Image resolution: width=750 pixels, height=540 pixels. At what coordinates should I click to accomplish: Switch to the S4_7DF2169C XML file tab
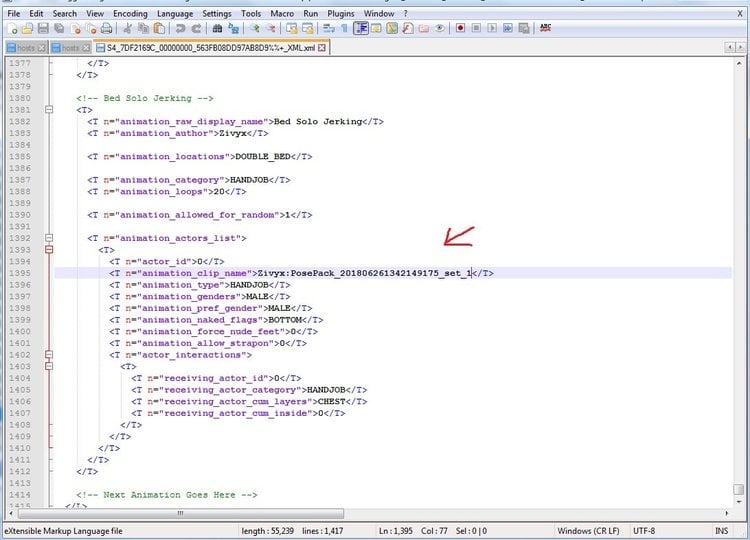[211, 48]
